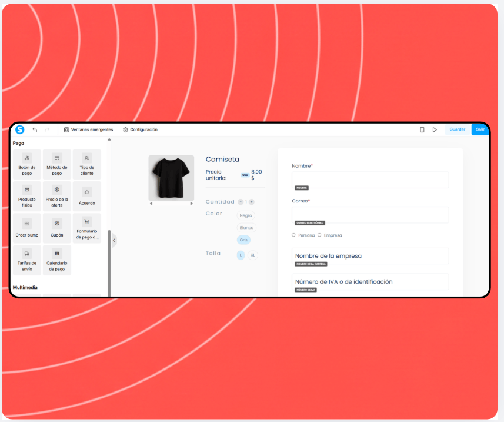The height and width of the screenshot is (422, 504).
Task: Undo the last change
Action: [x=35, y=129]
